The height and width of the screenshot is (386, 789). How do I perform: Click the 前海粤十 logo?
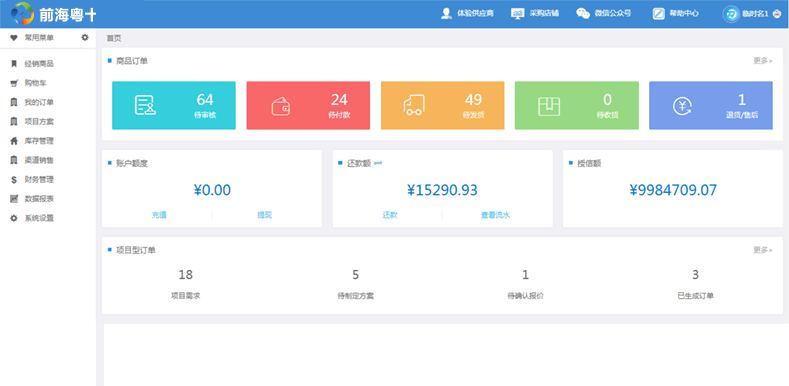53,14
